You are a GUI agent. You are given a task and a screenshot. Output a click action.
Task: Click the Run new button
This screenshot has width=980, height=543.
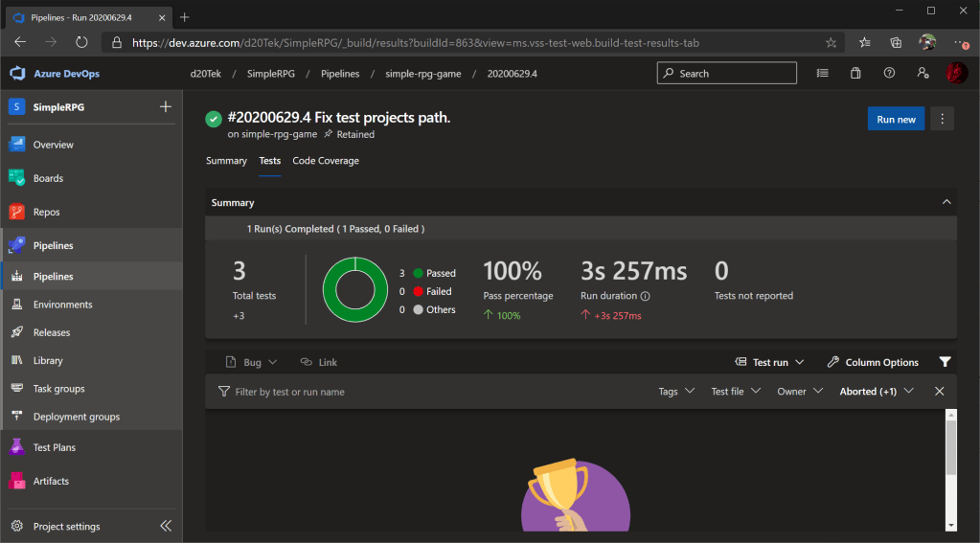tap(896, 119)
